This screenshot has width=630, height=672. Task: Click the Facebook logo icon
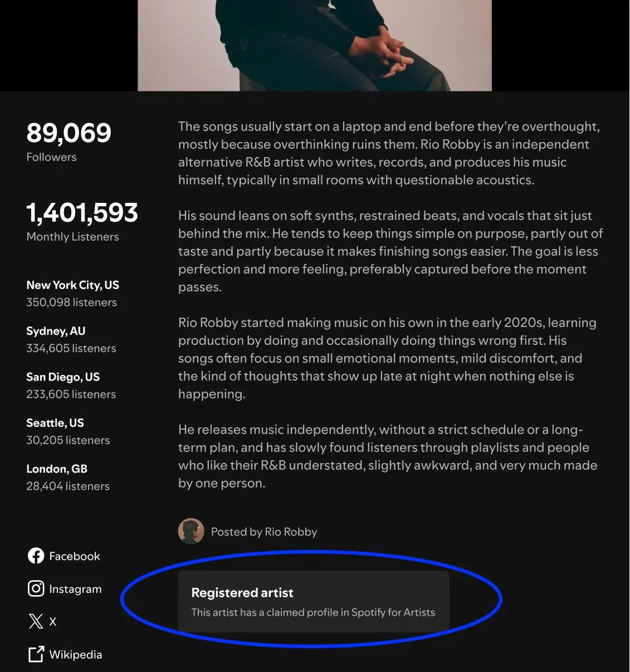pos(36,556)
